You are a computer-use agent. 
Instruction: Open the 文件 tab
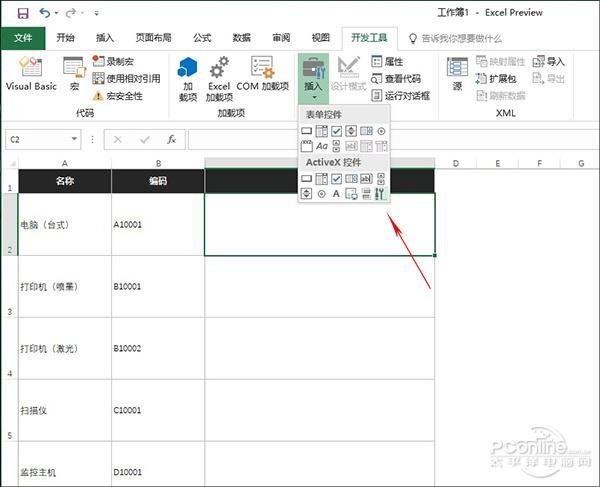(x=22, y=37)
